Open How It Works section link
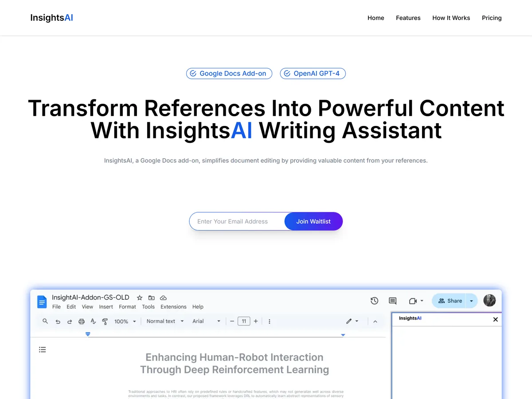The width and height of the screenshot is (532, 399). [451, 18]
